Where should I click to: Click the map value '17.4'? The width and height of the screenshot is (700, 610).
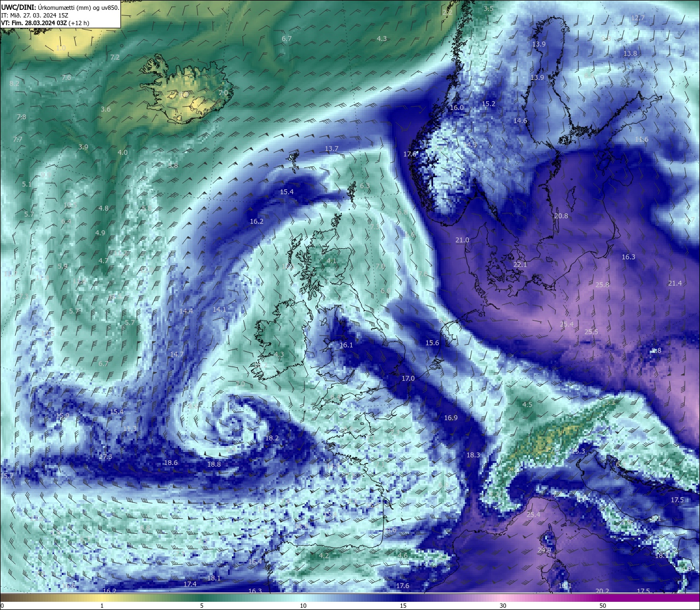(190, 584)
